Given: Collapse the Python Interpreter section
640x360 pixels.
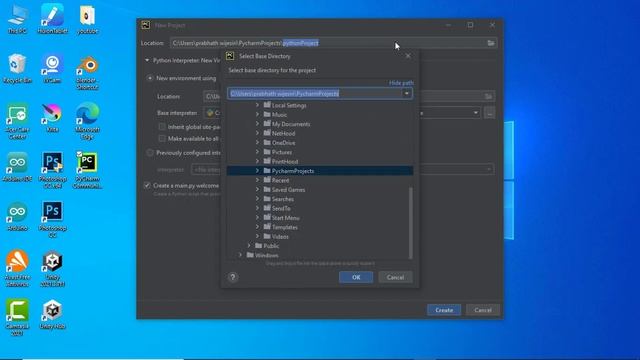Looking at the screenshot, I should click(147, 60).
